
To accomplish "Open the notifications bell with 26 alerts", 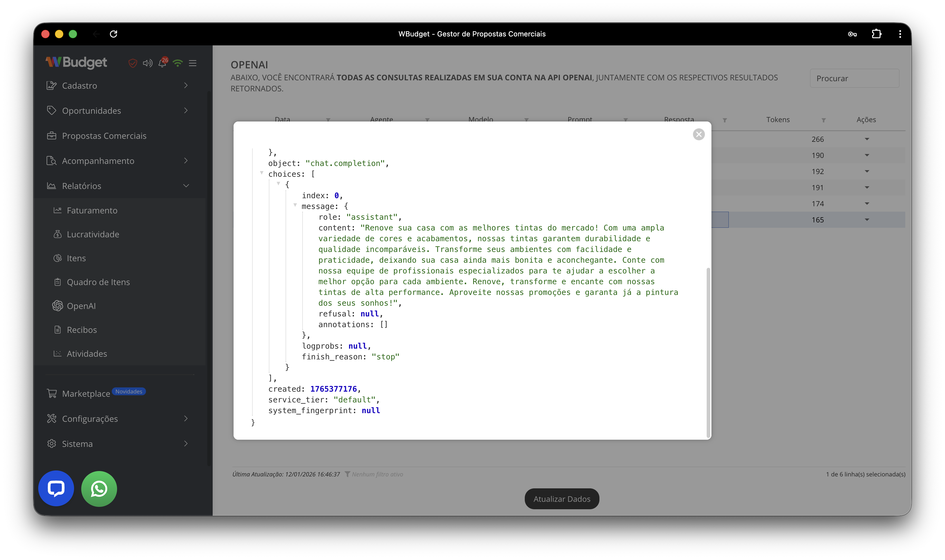I will 162,63.
